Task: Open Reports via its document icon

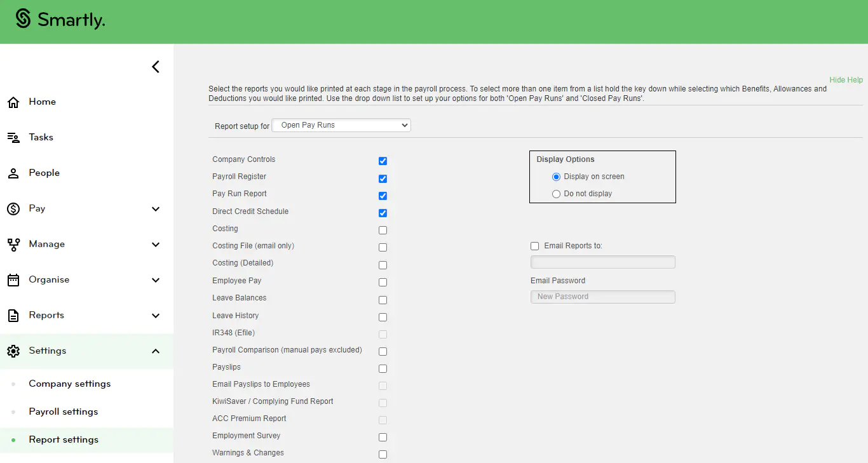Action: point(14,314)
